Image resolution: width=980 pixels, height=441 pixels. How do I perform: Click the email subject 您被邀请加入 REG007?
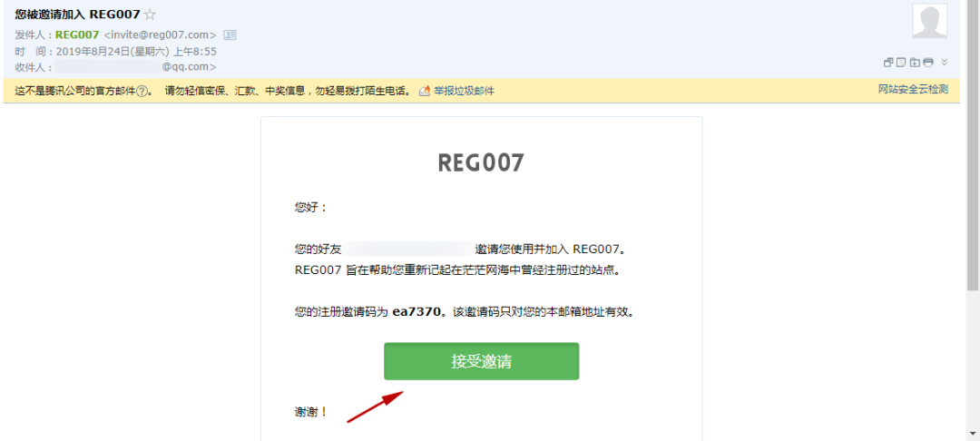(x=77, y=14)
